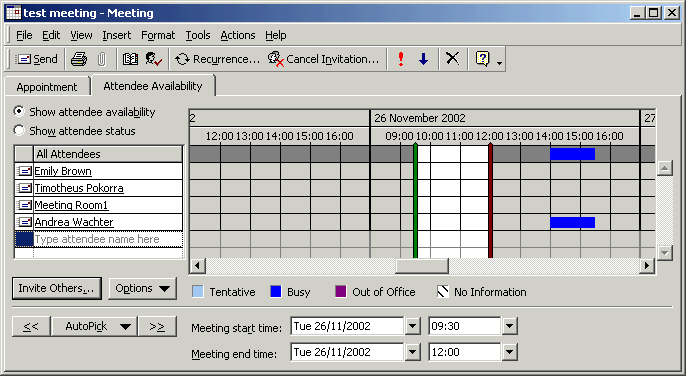Open the Tools menu

pos(198,35)
